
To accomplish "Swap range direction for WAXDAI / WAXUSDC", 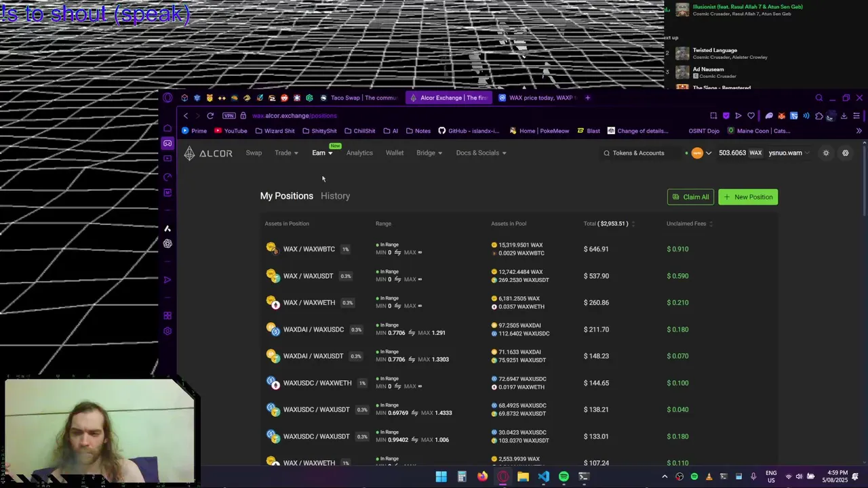I will [x=412, y=333].
